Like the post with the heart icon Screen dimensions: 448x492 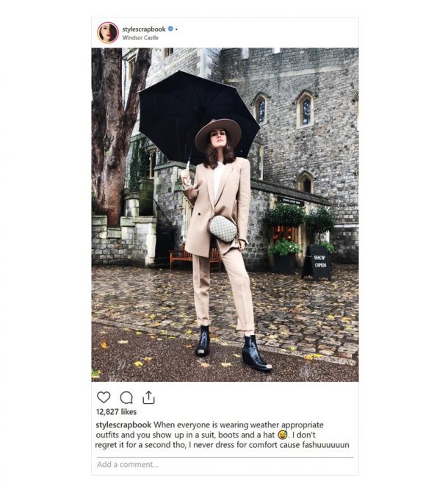[104, 397]
